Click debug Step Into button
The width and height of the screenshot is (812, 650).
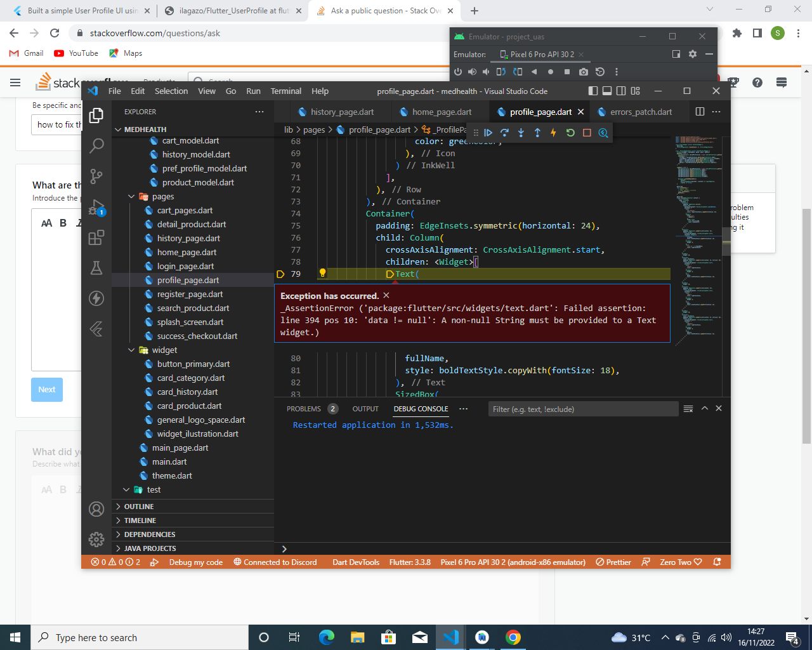(x=521, y=133)
